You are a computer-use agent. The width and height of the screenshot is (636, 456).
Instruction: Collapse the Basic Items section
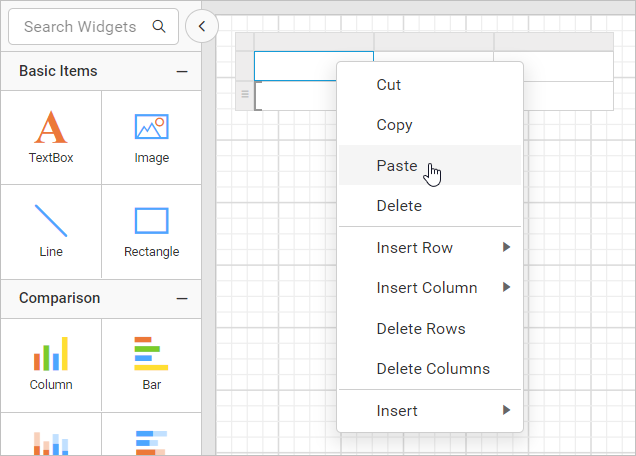182,71
